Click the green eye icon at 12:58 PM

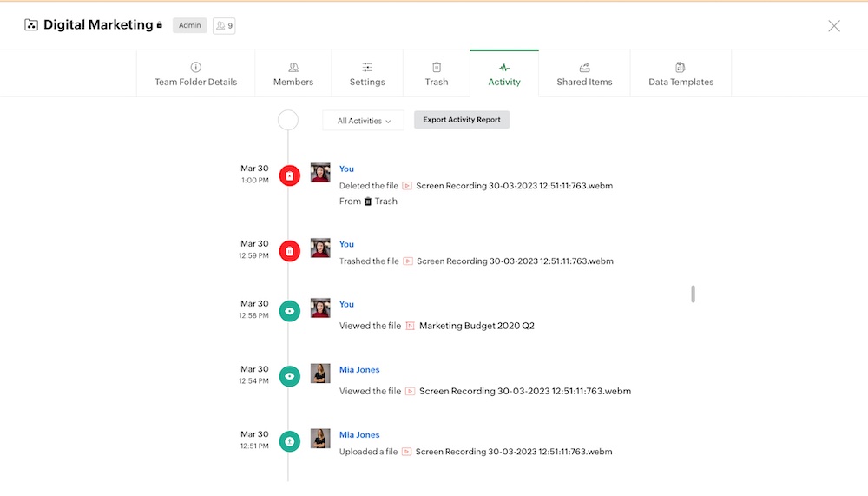click(290, 311)
